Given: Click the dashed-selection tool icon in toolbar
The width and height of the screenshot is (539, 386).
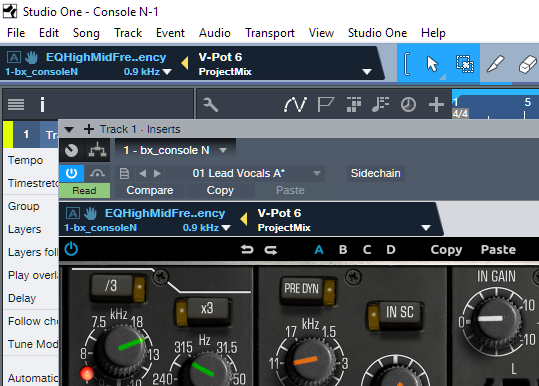Looking at the screenshot, I should pos(465,64).
